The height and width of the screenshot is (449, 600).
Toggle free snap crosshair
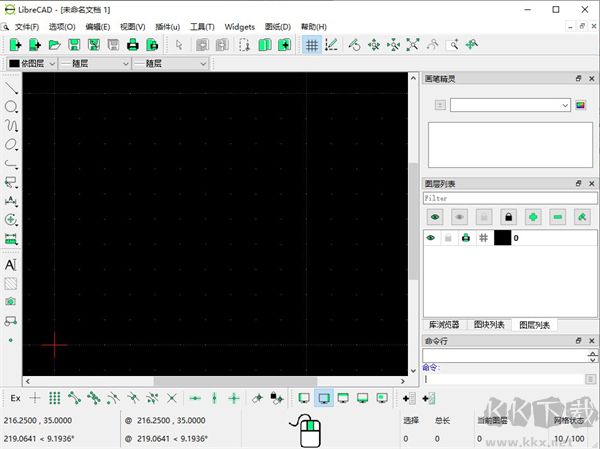(x=35, y=398)
